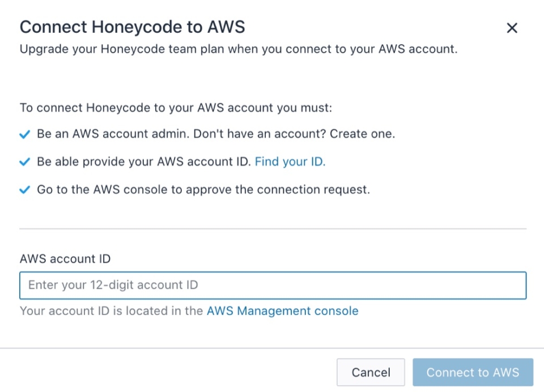The image size is (544, 392).
Task: Focus the 12-digit account ID input field
Action: tap(272, 285)
